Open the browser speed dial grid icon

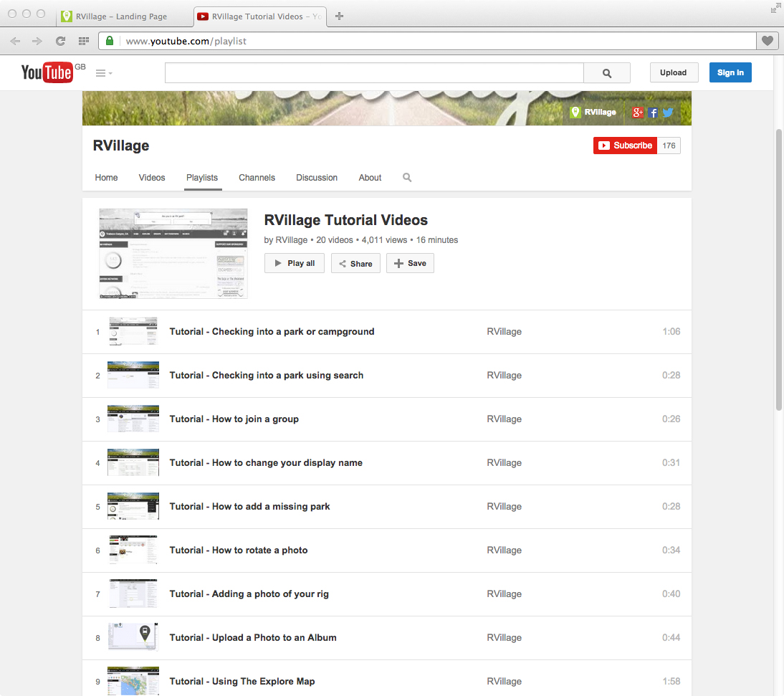pyautogui.click(x=83, y=42)
